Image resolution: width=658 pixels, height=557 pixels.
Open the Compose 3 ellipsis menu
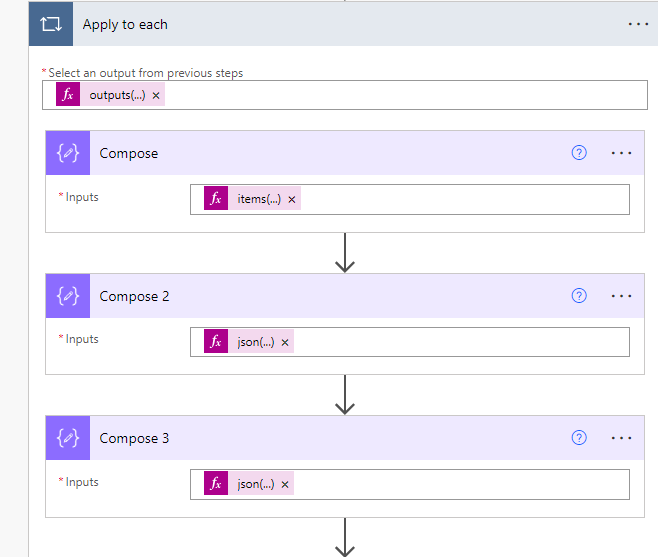point(621,438)
